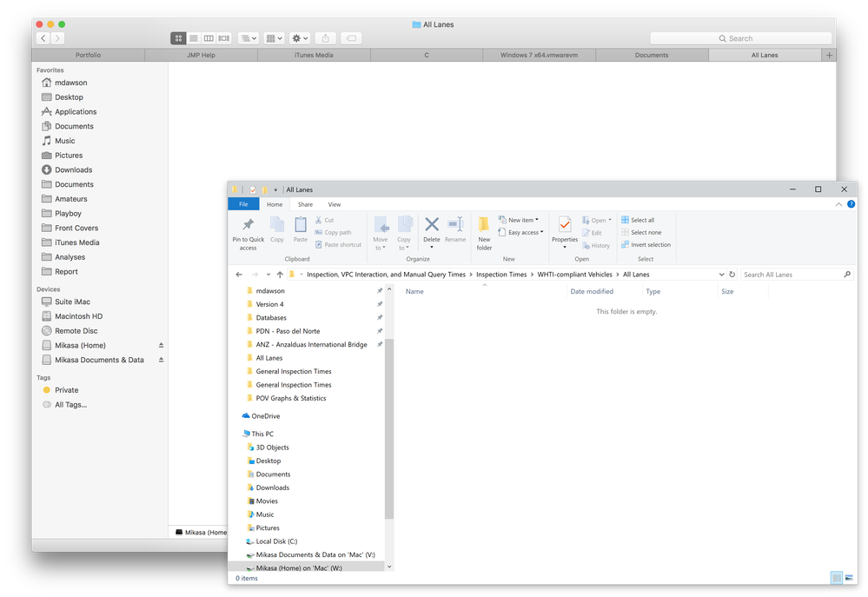This screenshot has width=868, height=597.
Task: Click Finder edit tags button
Action: tap(351, 38)
